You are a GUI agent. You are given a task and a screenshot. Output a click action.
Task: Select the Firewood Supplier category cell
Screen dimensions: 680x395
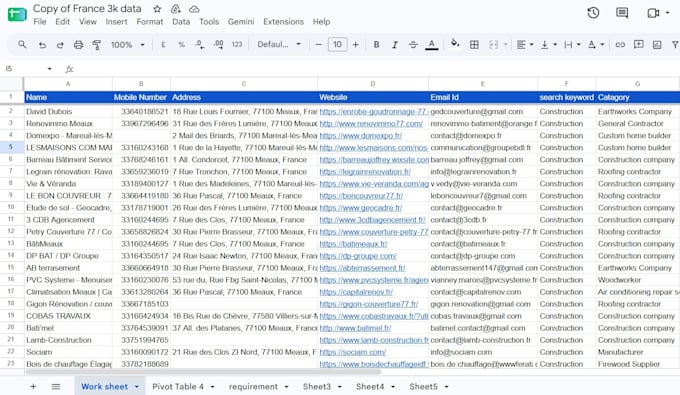click(638, 364)
